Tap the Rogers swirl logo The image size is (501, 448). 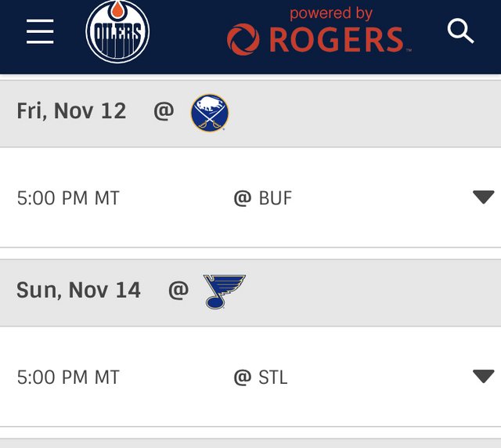click(243, 39)
